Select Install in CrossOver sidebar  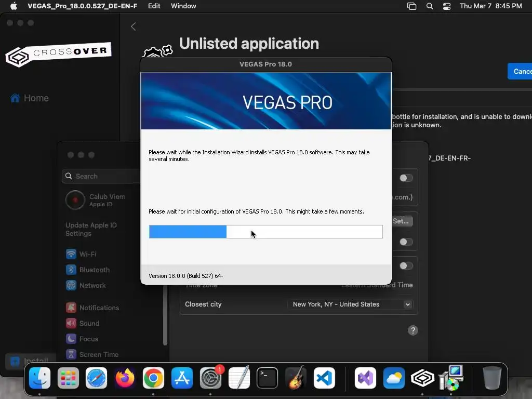point(31,361)
